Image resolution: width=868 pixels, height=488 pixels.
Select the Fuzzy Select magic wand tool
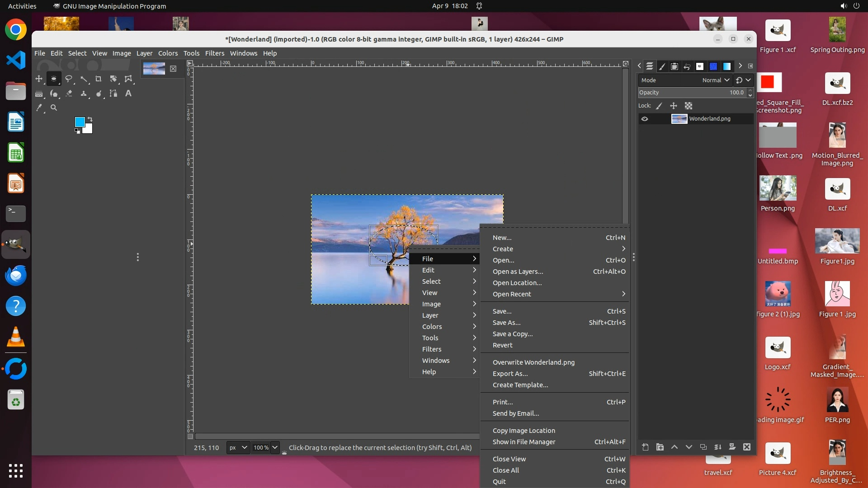click(x=84, y=79)
